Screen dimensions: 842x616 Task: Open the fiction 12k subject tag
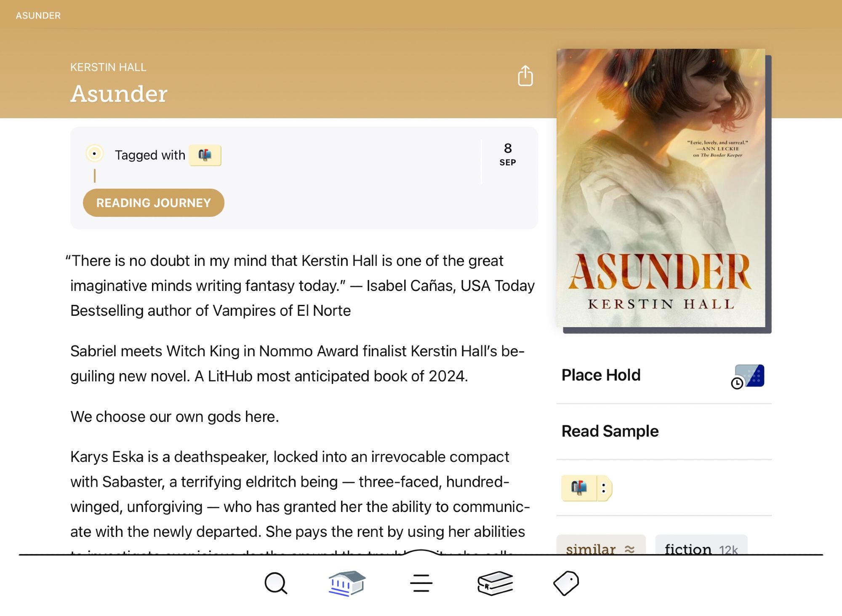701,546
